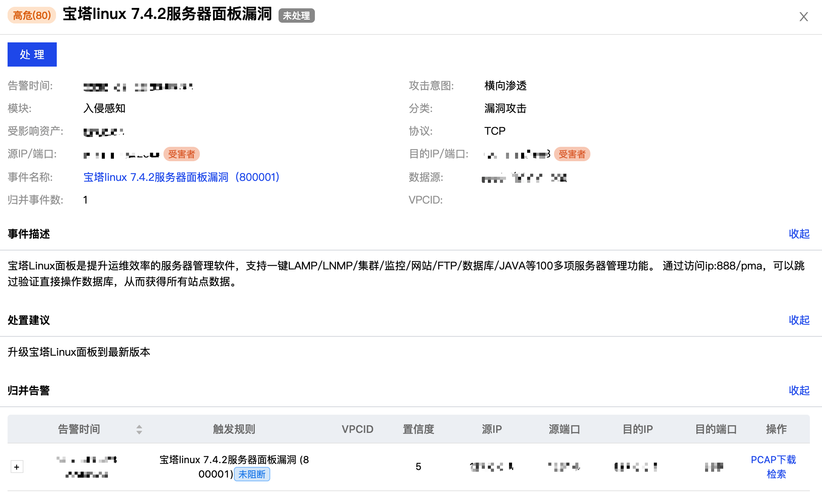Select the 目的IP column header
822x504 pixels.
(x=638, y=429)
